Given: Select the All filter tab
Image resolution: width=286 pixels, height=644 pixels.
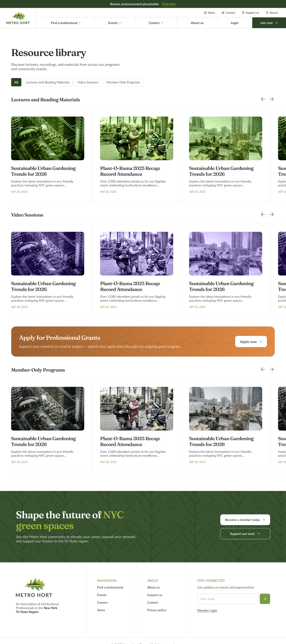Looking at the screenshot, I should click(16, 82).
